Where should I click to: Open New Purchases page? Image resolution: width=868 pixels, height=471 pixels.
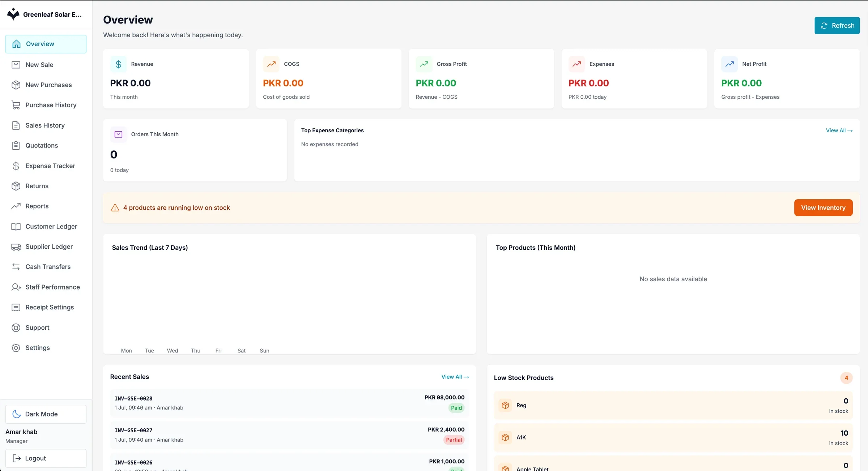click(x=46, y=85)
